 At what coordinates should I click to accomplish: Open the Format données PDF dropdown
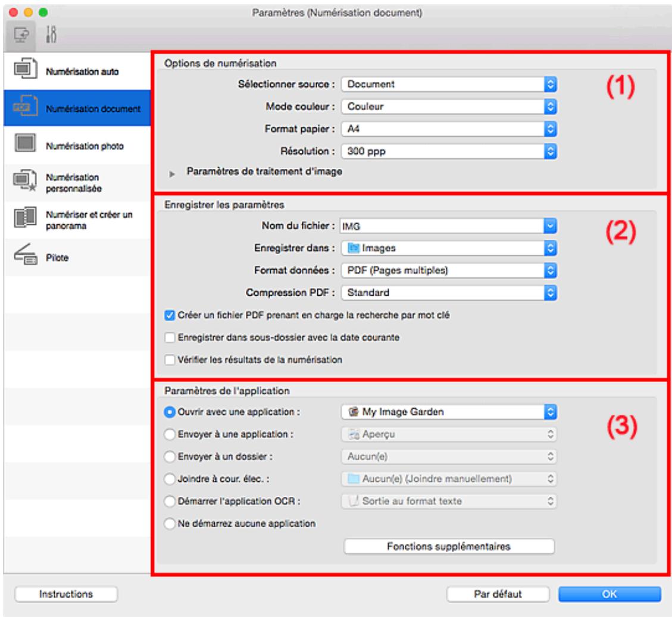tap(449, 270)
